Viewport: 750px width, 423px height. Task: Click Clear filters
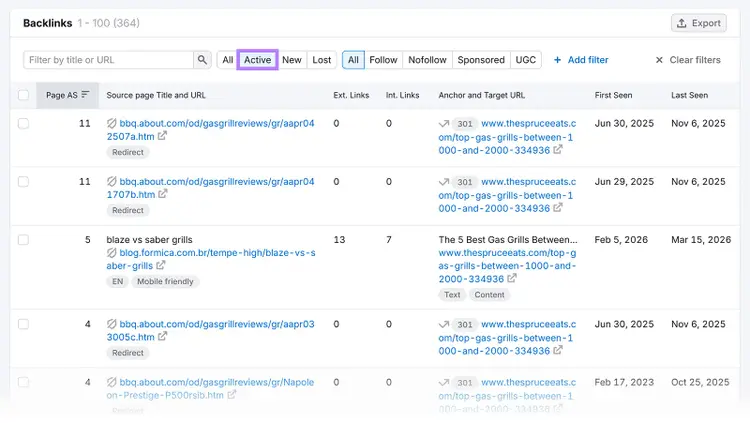[x=688, y=60]
